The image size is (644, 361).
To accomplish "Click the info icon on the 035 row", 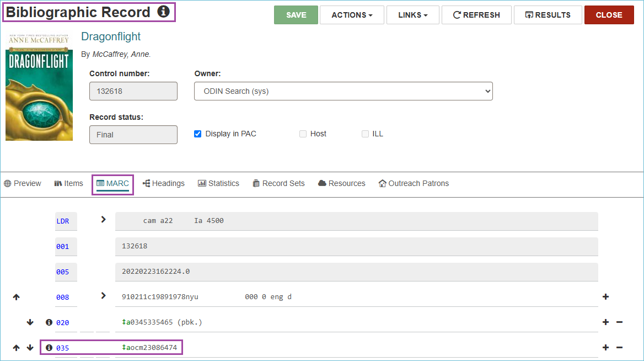I will coord(49,348).
